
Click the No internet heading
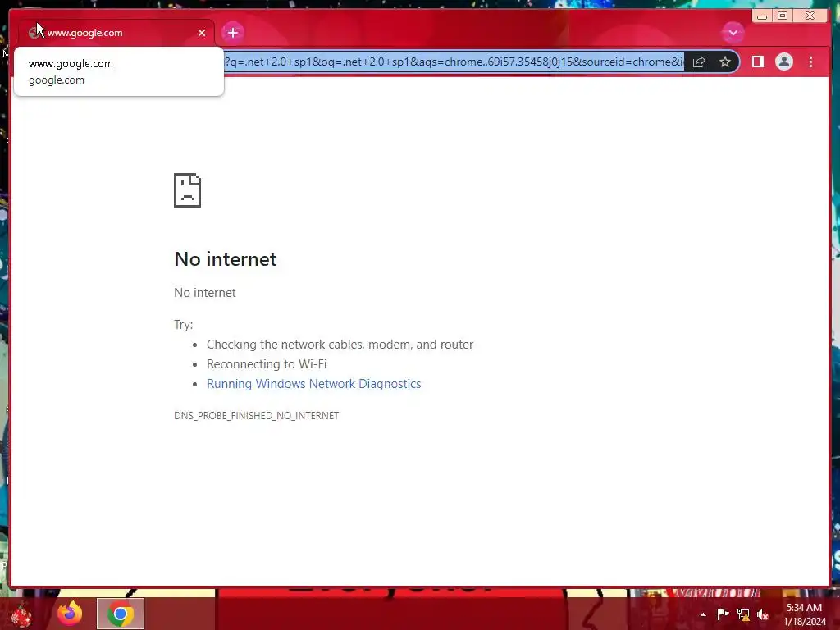click(226, 259)
